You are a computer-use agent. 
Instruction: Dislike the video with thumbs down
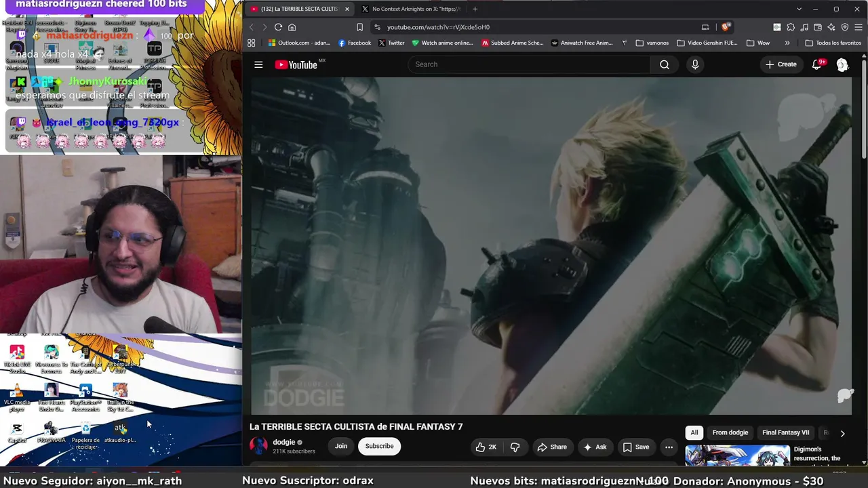515,447
